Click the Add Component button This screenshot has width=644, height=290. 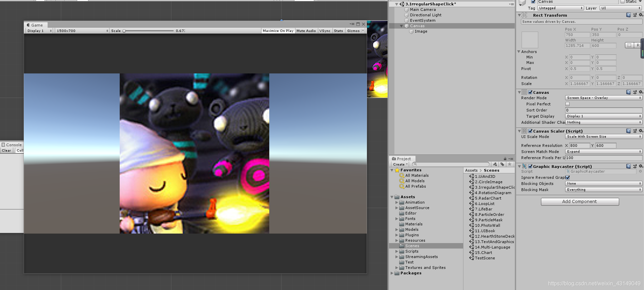[x=580, y=202]
